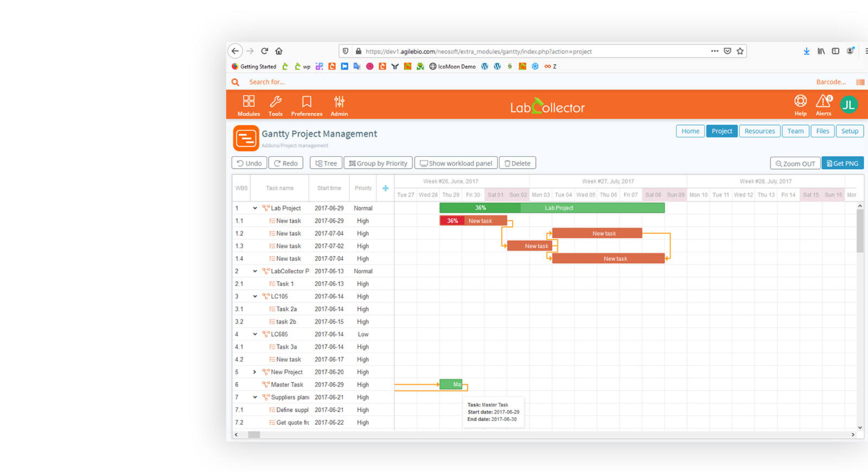Click the Barcode... input field
Screen dimensions: 868x473
point(831,82)
